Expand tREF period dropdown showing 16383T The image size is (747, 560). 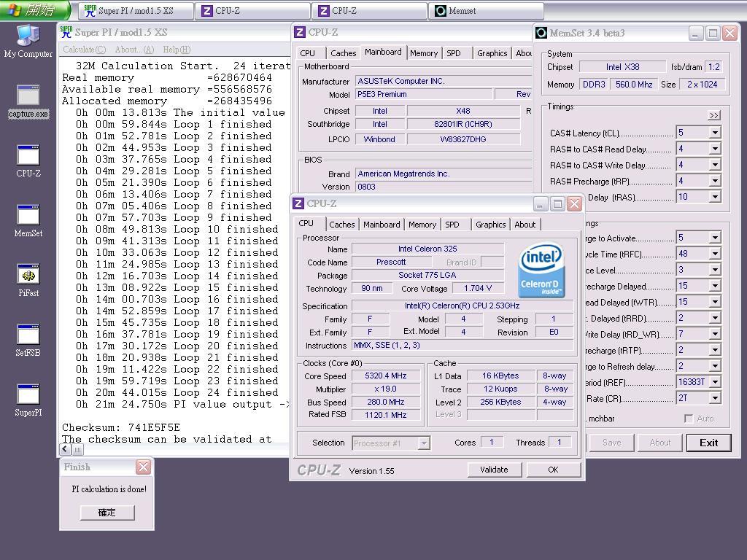point(715,382)
